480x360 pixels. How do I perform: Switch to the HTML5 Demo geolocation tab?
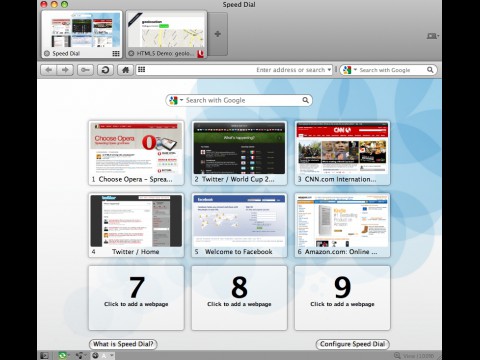(x=166, y=35)
